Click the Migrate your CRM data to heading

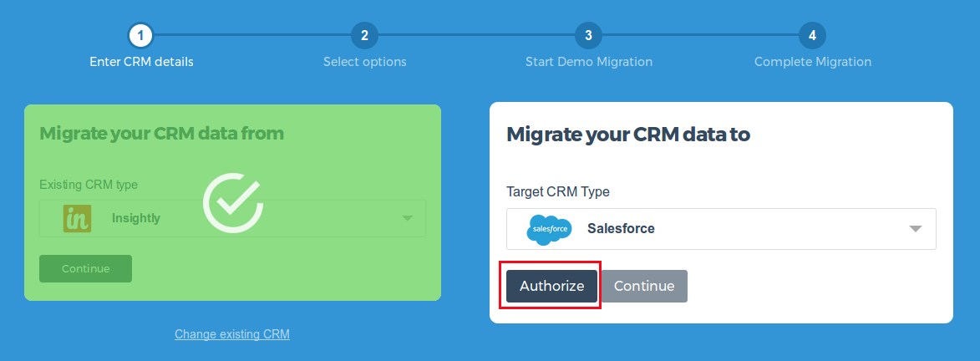tap(627, 134)
